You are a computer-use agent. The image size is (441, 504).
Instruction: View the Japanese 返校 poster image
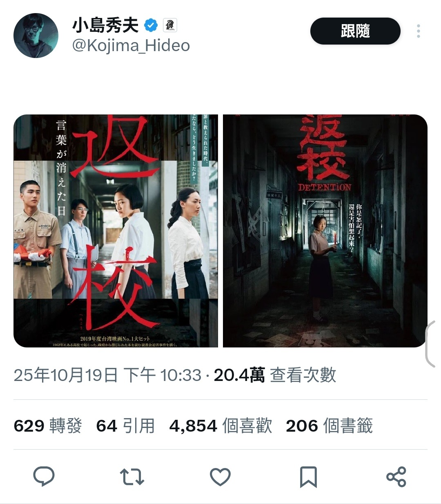coord(116,231)
